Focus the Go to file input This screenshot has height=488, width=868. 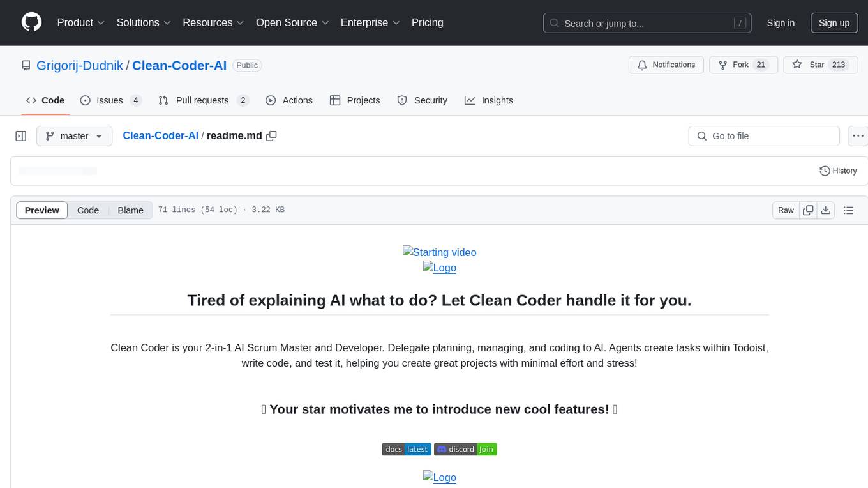point(764,136)
